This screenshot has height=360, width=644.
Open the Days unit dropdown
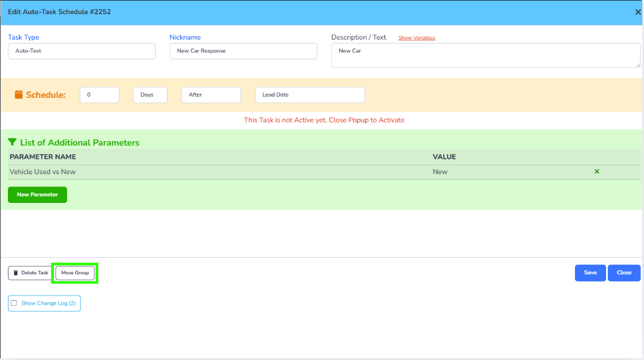(150, 95)
